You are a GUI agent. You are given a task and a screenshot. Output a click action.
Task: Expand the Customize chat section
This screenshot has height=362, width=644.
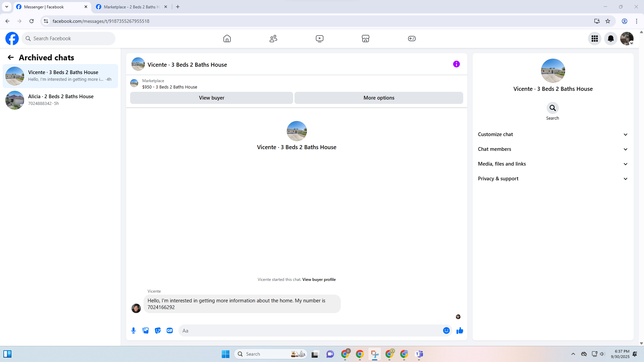(552, 134)
